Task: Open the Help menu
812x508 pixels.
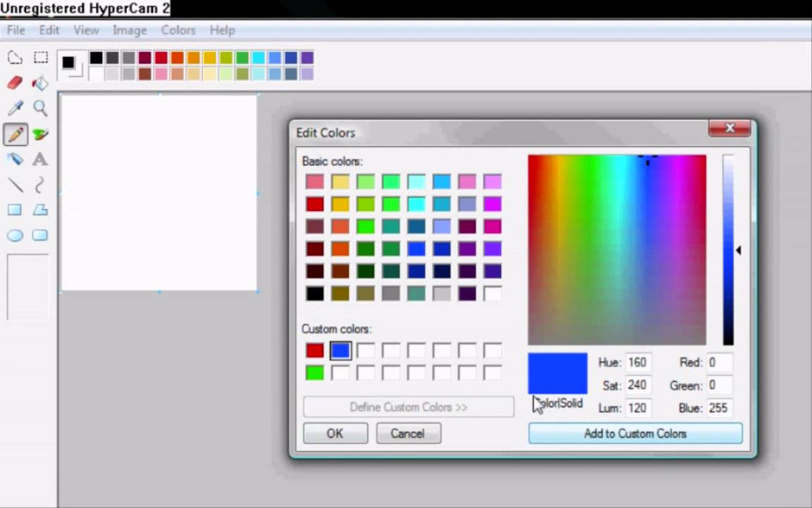Action: (222, 30)
